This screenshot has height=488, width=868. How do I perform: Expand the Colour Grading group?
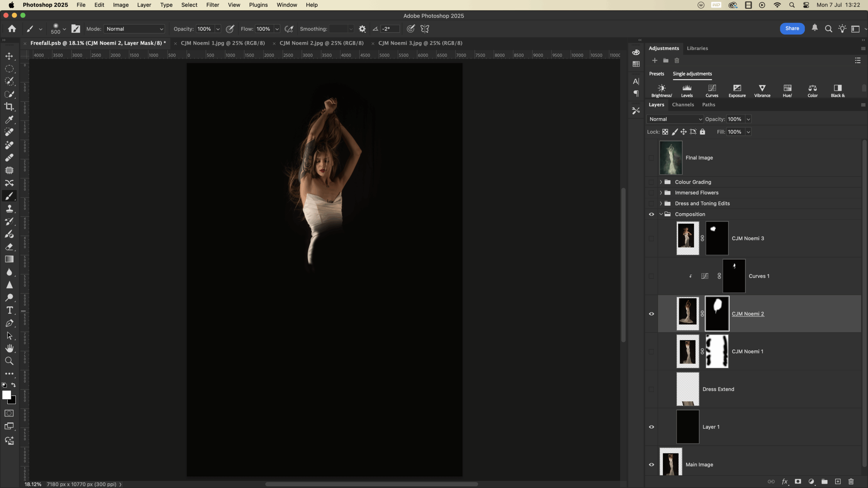(x=661, y=182)
